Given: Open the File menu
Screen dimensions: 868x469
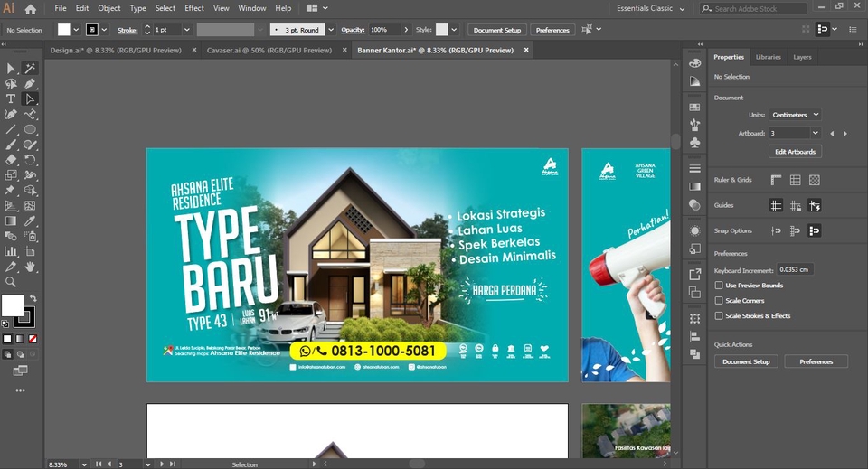Looking at the screenshot, I should pos(61,8).
